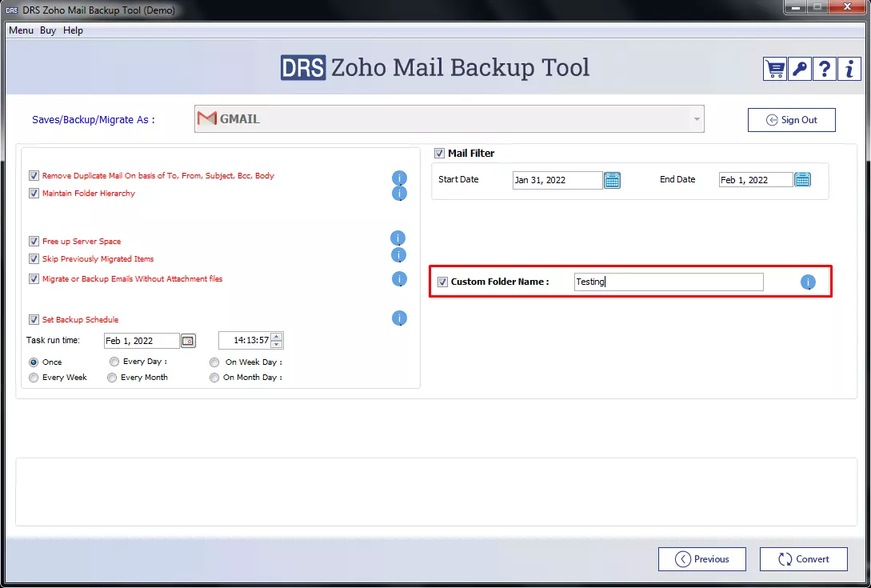Click the Convert button

coord(804,559)
